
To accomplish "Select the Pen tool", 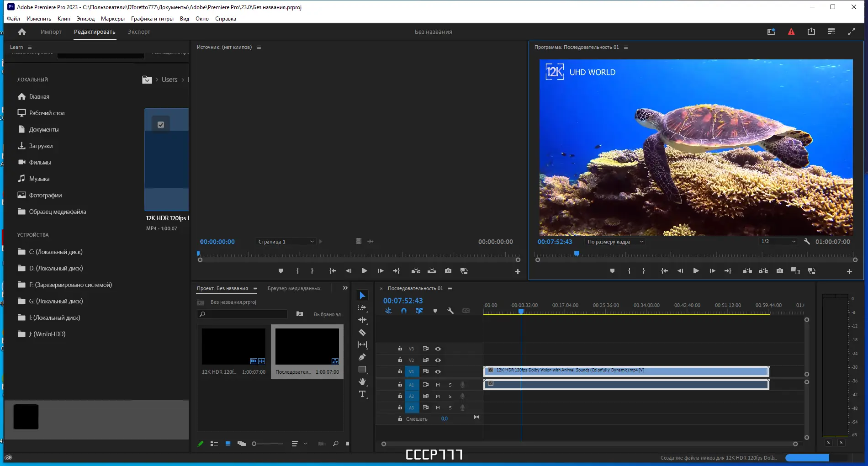I will pos(362,357).
